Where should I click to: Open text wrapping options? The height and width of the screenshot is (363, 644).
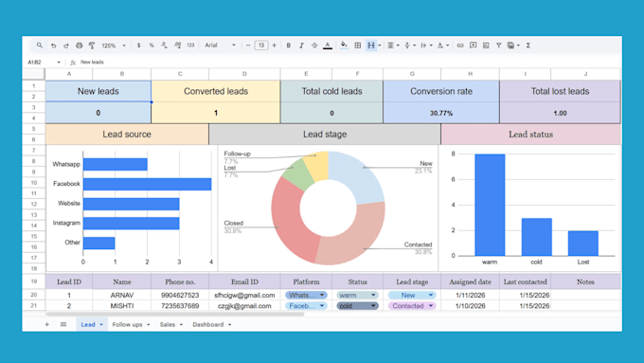coord(426,45)
